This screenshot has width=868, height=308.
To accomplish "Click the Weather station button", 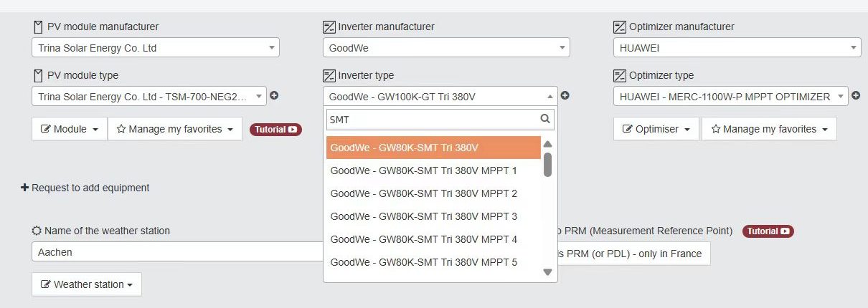I will click(87, 284).
